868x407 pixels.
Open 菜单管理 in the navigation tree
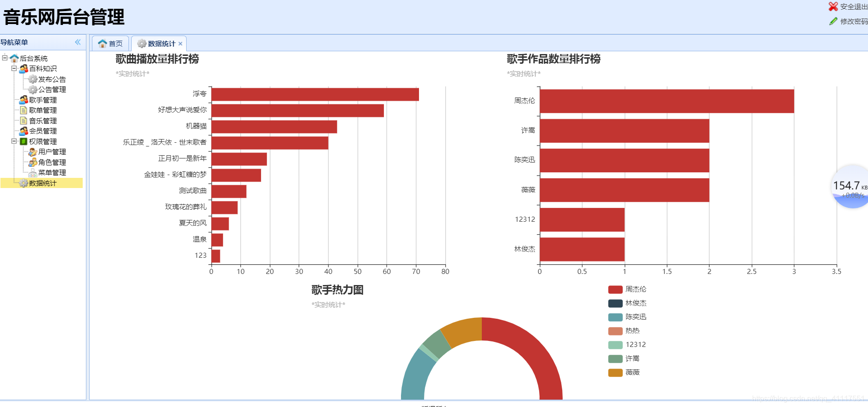[52, 172]
